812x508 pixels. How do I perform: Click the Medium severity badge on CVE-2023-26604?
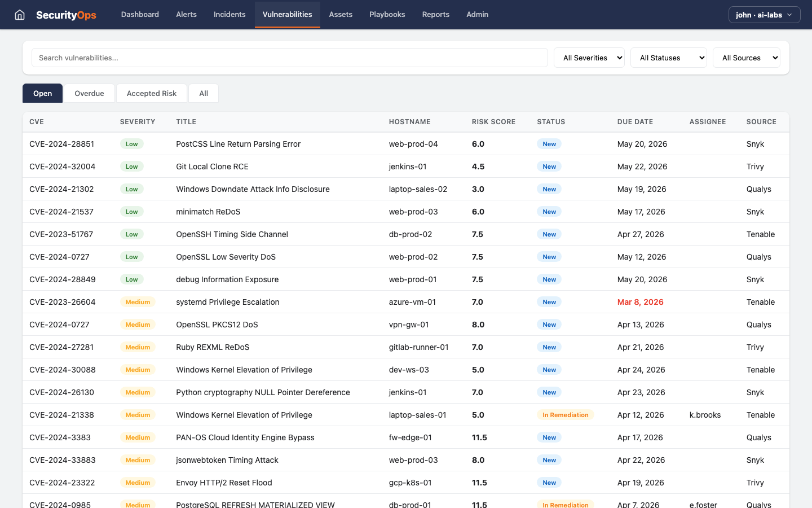pyautogui.click(x=138, y=302)
